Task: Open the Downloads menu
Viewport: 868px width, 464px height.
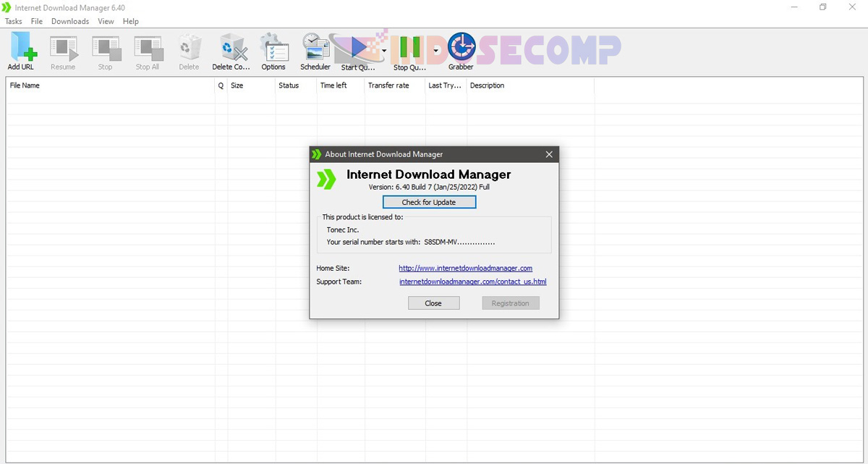Action: 69,21
